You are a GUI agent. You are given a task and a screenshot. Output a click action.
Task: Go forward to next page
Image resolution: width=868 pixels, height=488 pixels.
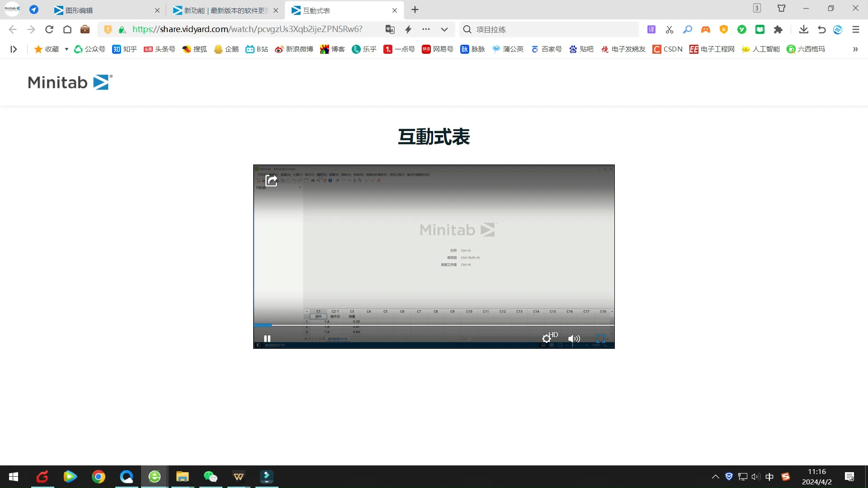coord(31,29)
